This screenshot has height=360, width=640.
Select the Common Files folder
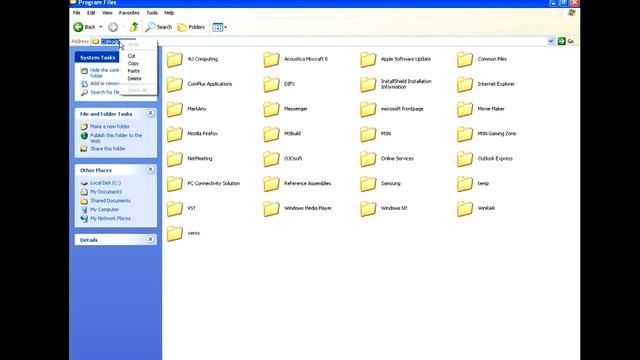(482, 59)
